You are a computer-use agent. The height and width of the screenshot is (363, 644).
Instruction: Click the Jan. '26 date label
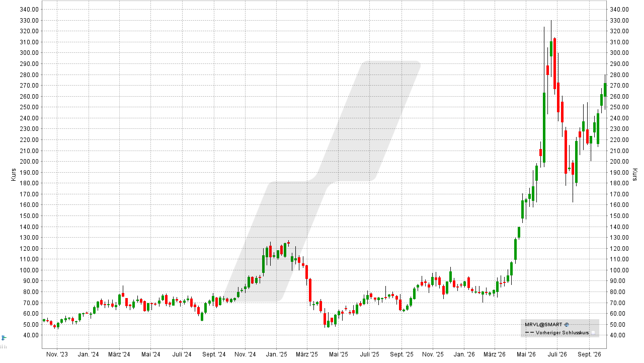(464, 354)
